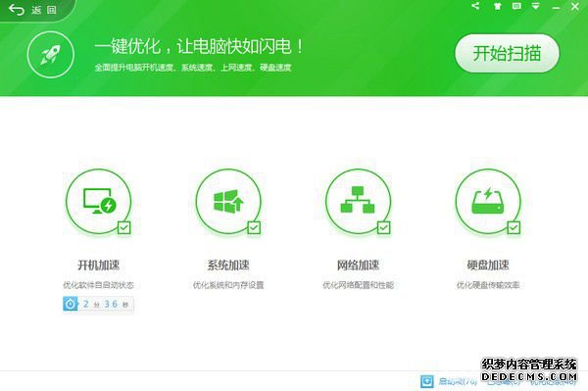Uncheck the 开机加速 checkbox
The height and width of the screenshot is (391, 588).
click(124, 227)
